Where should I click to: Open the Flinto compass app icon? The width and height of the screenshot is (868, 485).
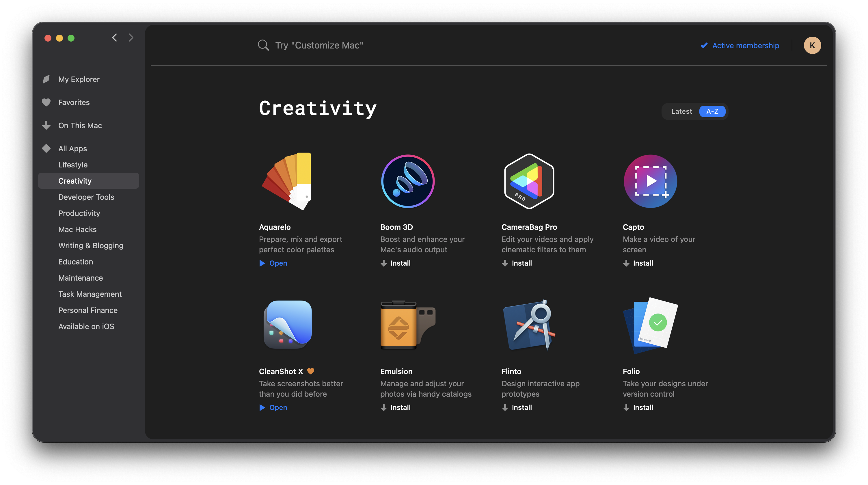529,325
